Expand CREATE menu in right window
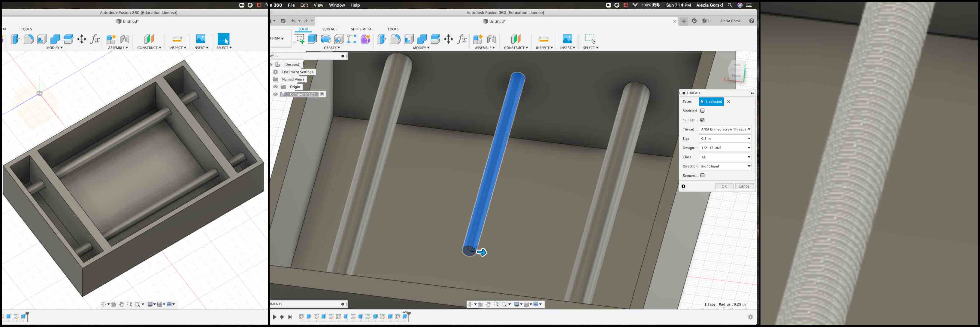 point(332,48)
